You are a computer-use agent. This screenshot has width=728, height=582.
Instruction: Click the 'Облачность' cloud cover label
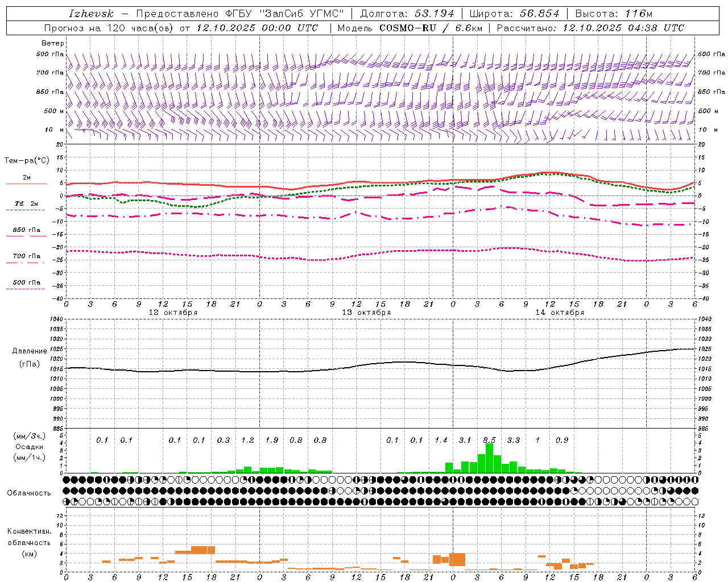29,493
